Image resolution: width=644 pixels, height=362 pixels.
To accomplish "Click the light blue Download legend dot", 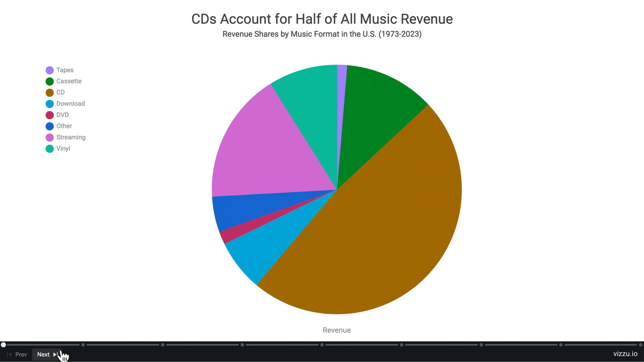I will 50,104.
